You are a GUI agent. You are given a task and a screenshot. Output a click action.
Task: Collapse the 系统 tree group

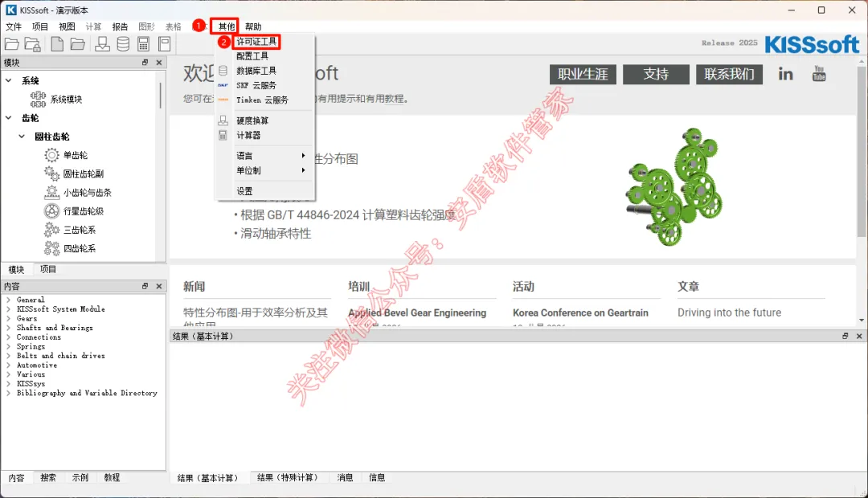(8, 80)
